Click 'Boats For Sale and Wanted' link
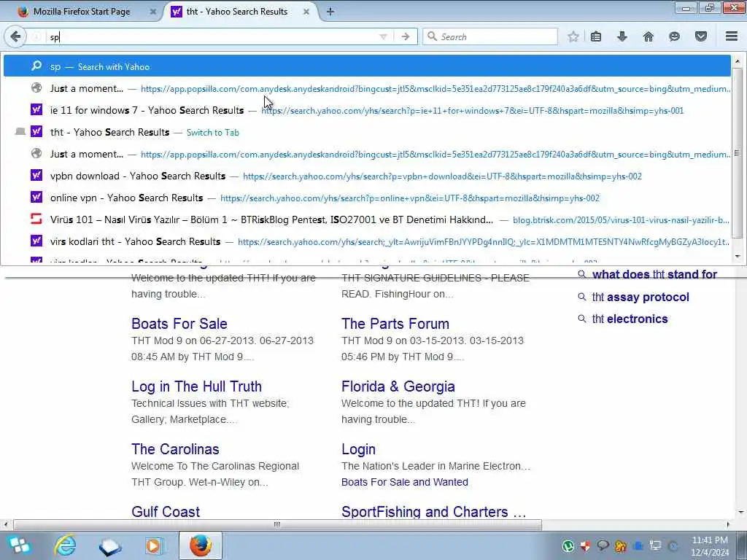The image size is (747, 560). [404, 482]
